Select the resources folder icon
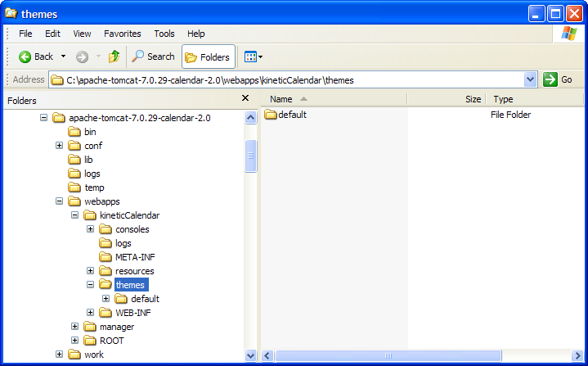This screenshot has height=366, width=588. [x=105, y=271]
